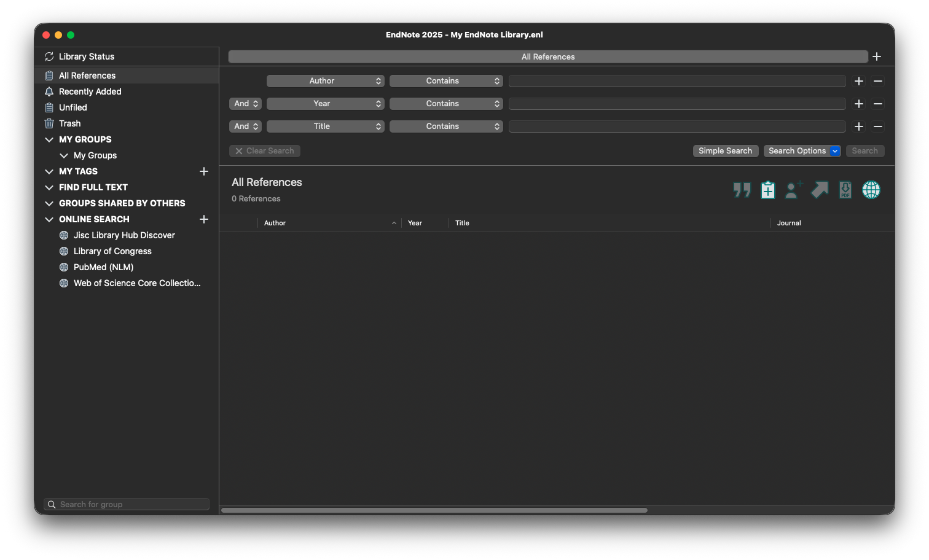Click the export references arrow icon

(x=820, y=190)
